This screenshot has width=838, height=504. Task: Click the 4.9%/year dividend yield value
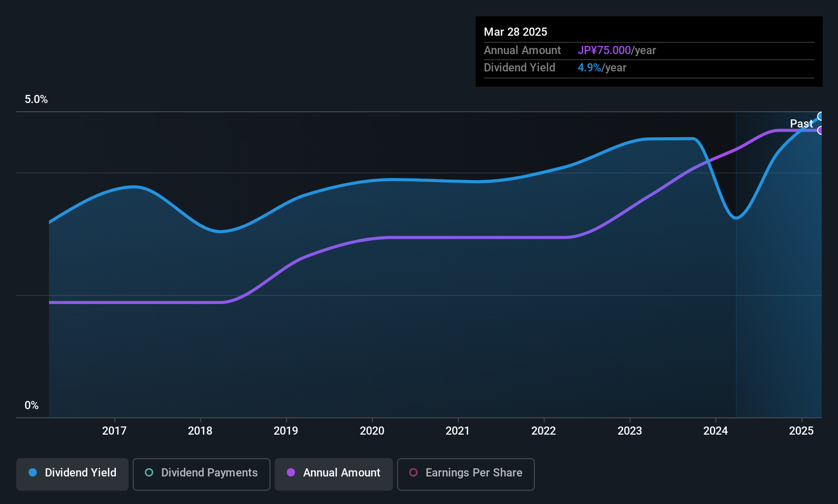602,68
